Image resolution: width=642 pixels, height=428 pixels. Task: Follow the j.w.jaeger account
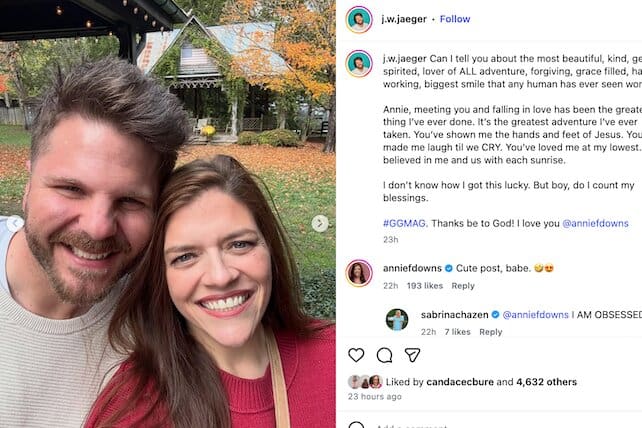click(x=455, y=19)
